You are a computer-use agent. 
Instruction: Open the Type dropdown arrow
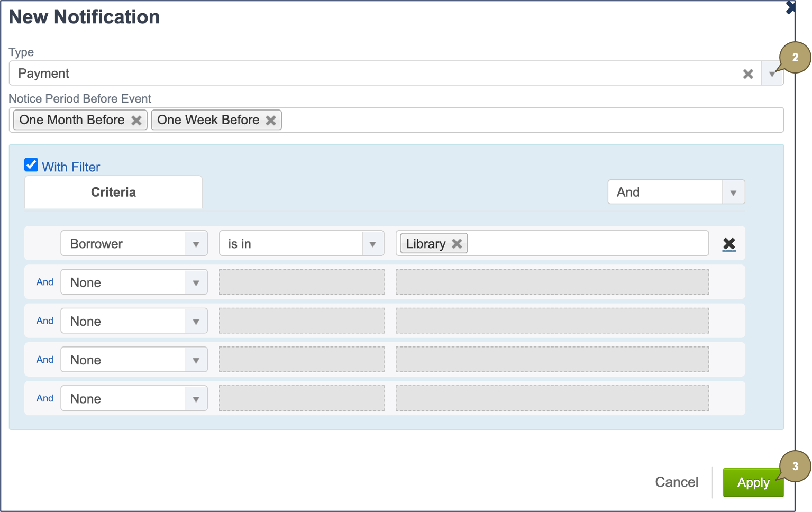coord(772,74)
